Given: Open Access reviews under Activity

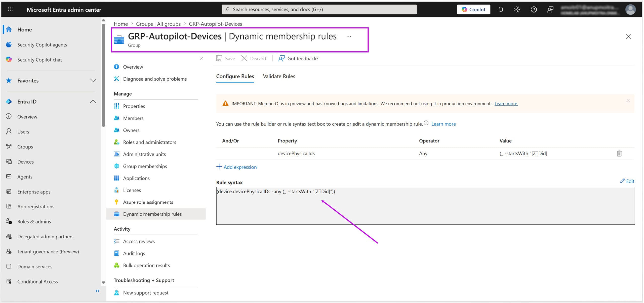Looking at the screenshot, I should click(x=139, y=241).
